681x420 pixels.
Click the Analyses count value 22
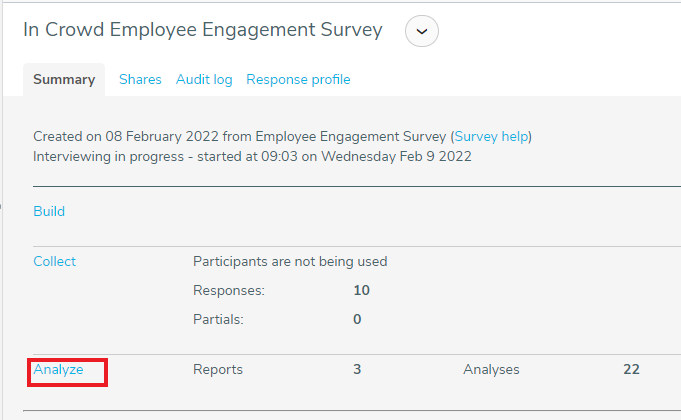pos(631,369)
